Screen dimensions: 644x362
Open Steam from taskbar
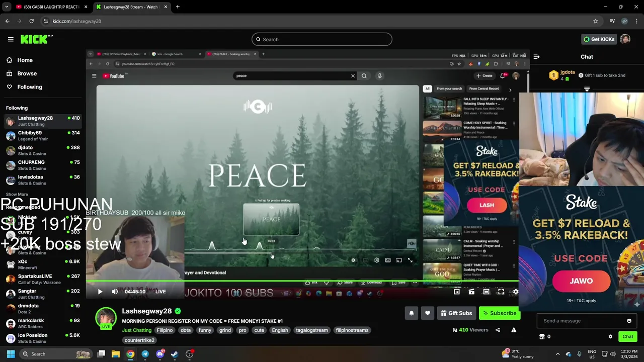pyautogui.click(x=175, y=354)
